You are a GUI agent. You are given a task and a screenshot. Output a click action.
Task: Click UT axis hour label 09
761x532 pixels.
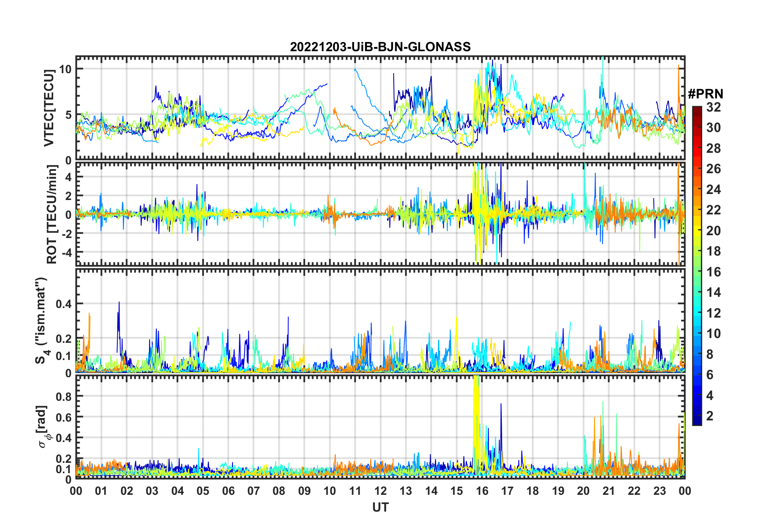click(x=304, y=491)
